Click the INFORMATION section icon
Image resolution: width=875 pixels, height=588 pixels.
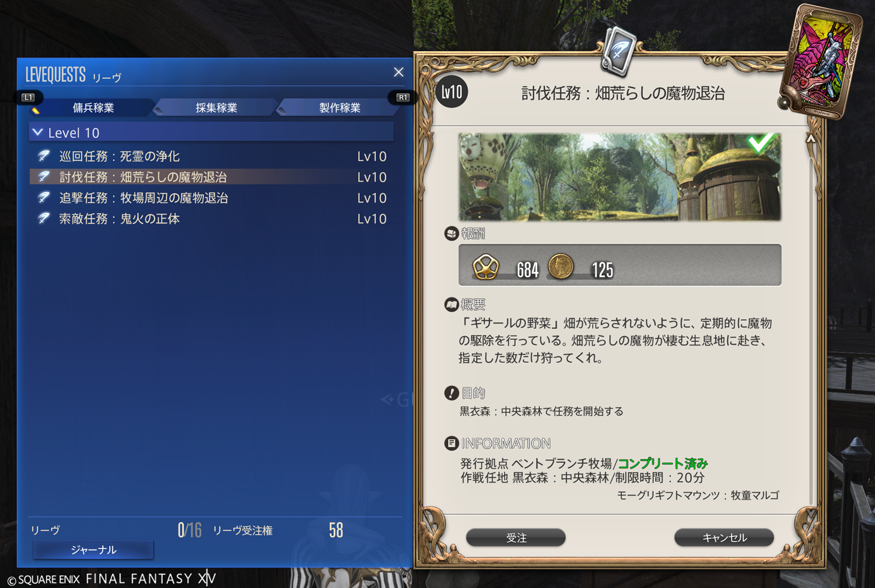451,443
